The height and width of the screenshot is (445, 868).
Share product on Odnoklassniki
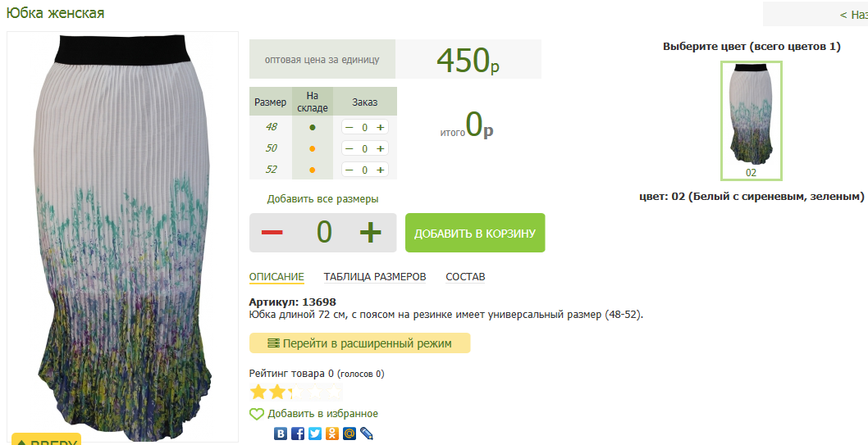[332, 434]
